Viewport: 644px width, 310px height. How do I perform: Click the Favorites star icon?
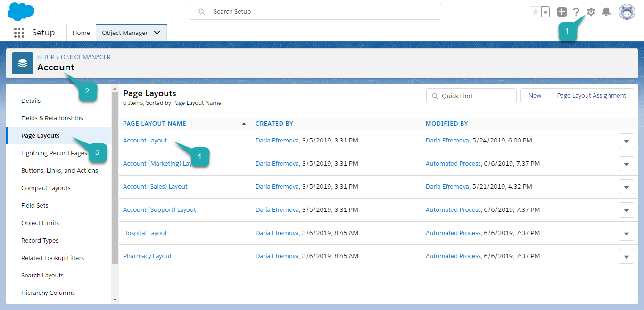click(535, 12)
